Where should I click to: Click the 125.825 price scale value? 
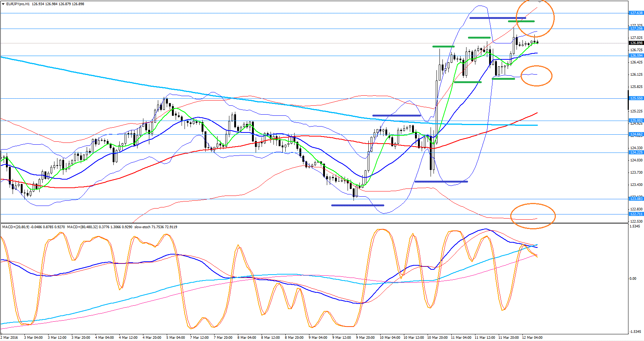(636, 87)
